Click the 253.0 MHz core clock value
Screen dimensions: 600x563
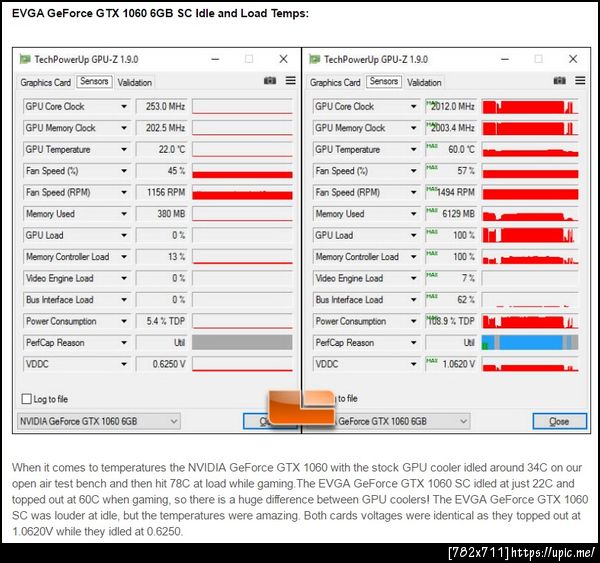(x=162, y=106)
